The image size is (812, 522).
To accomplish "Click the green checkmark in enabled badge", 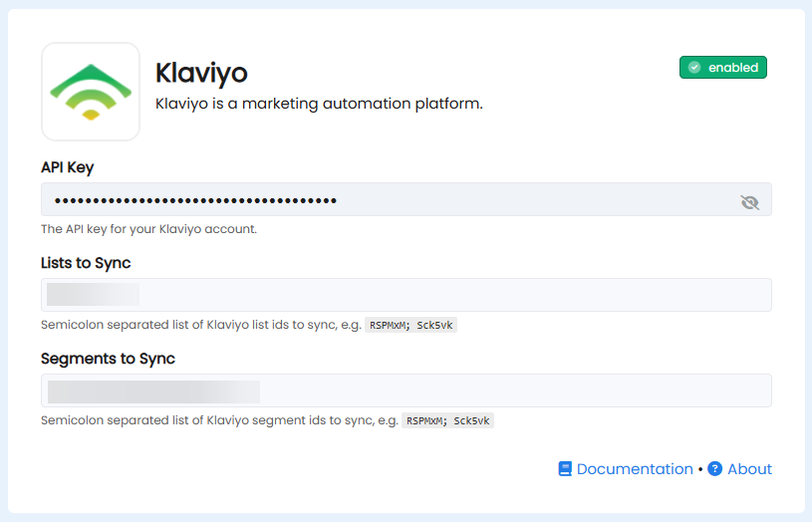I will pos(694,68).
